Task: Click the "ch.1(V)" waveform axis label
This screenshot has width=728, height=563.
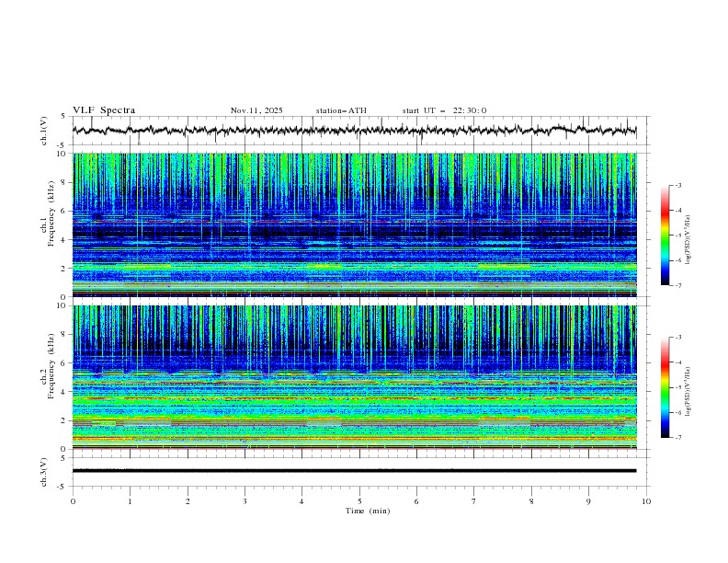Action: [43, 131]
